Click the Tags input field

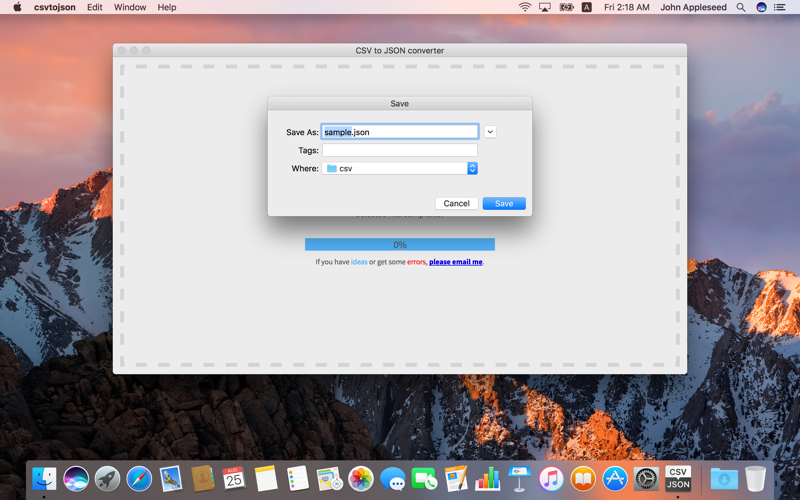point(399,150)
